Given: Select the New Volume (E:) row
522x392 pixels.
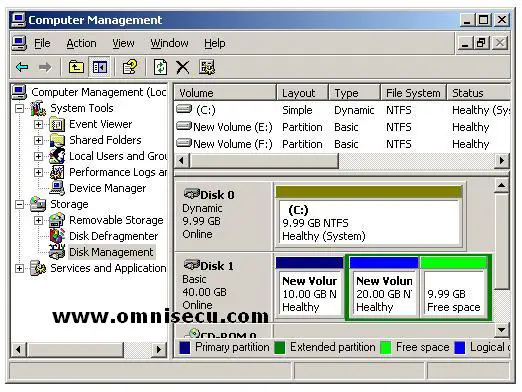Looking at the screenshot, I should tap(342, 127).
